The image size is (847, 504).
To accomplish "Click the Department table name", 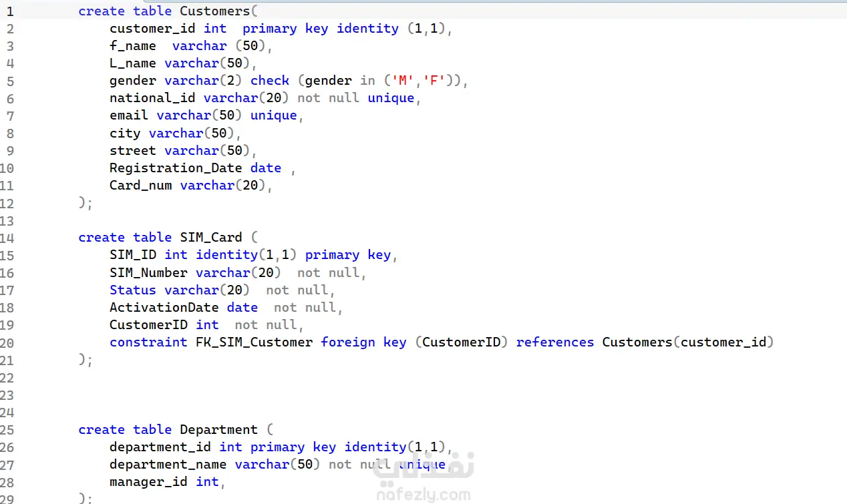I will coord(218,429).
